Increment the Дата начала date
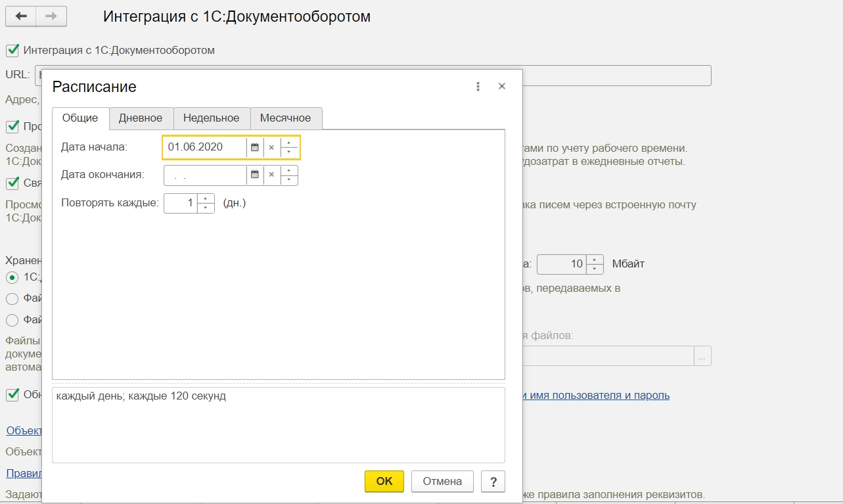Image resolution: width=843 pixels, height=504 pixels. pos(289,143)
